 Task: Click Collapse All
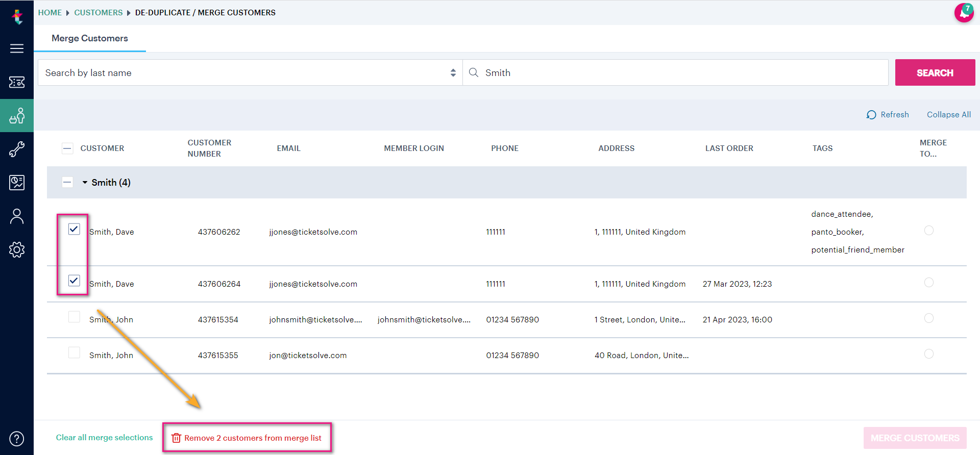pyautogui.click(x=949, y=115)
